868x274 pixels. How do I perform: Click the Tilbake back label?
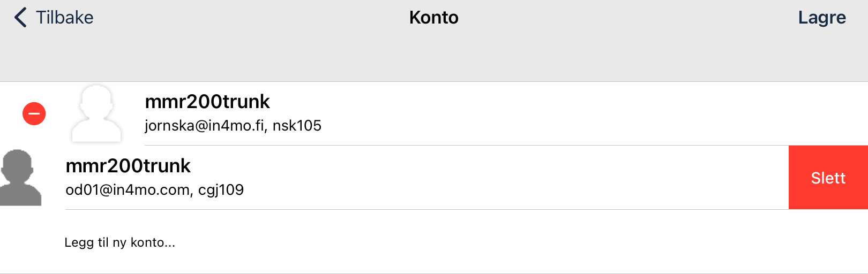coord(64,18)
